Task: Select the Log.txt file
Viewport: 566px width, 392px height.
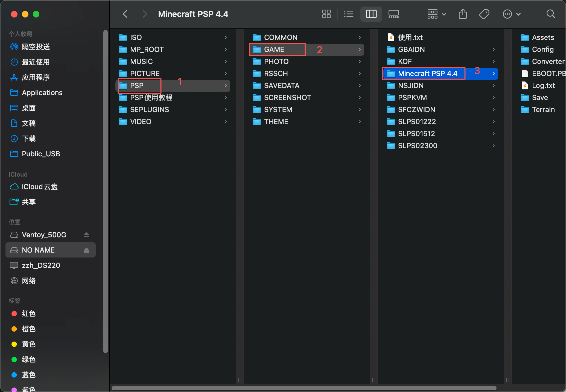Action: [543, 86]
